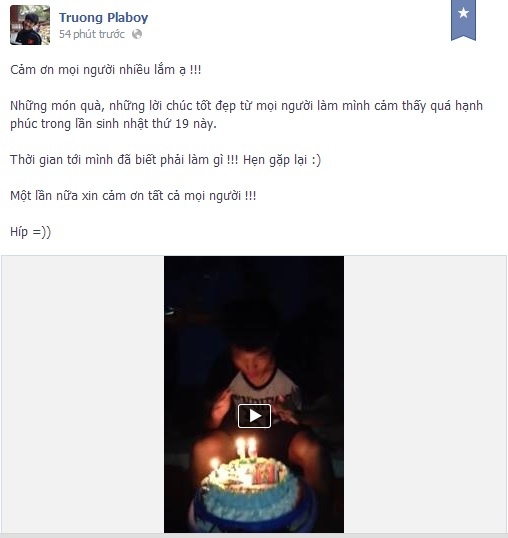Click the line 'Một lần nữa xin cảm ơn'

pos(133,196)
